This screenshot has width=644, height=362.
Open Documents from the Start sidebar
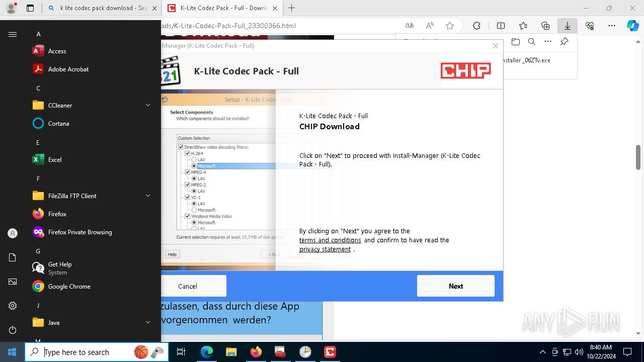tap(13, 257)
